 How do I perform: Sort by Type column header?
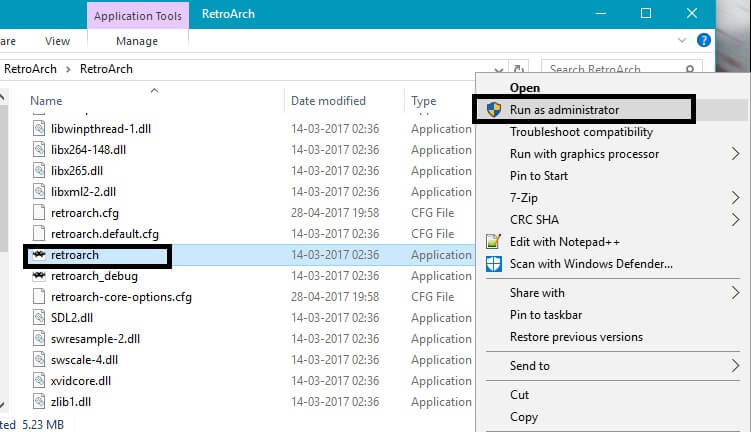[x=423, y=101]
